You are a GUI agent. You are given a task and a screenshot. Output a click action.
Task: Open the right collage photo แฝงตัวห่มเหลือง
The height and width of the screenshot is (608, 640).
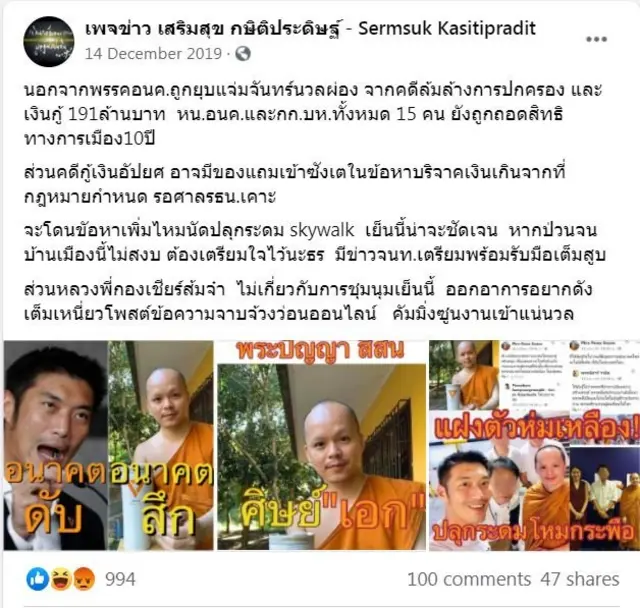535,445
